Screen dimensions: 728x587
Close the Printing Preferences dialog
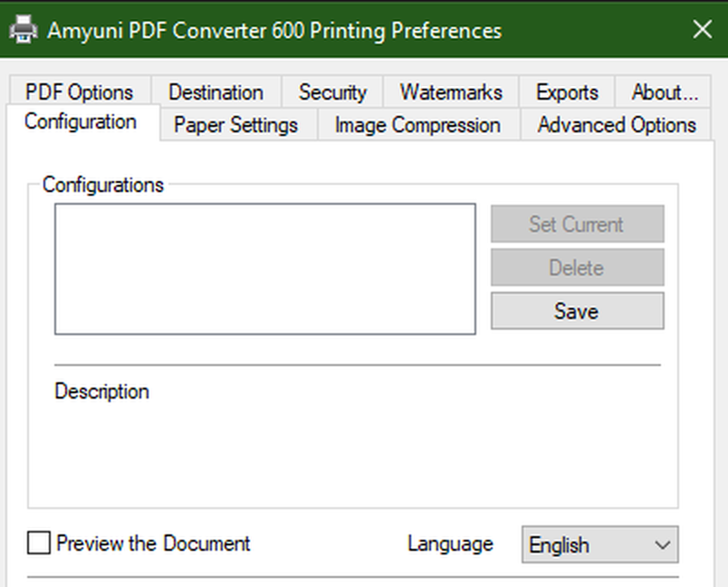pos(702,30)
